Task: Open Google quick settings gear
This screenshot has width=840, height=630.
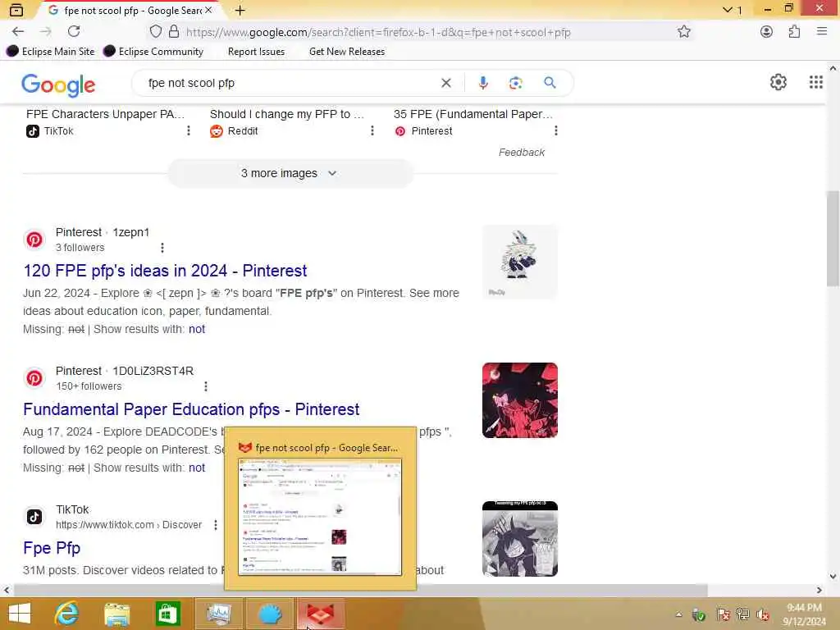Action: click(x=778, y=83)
